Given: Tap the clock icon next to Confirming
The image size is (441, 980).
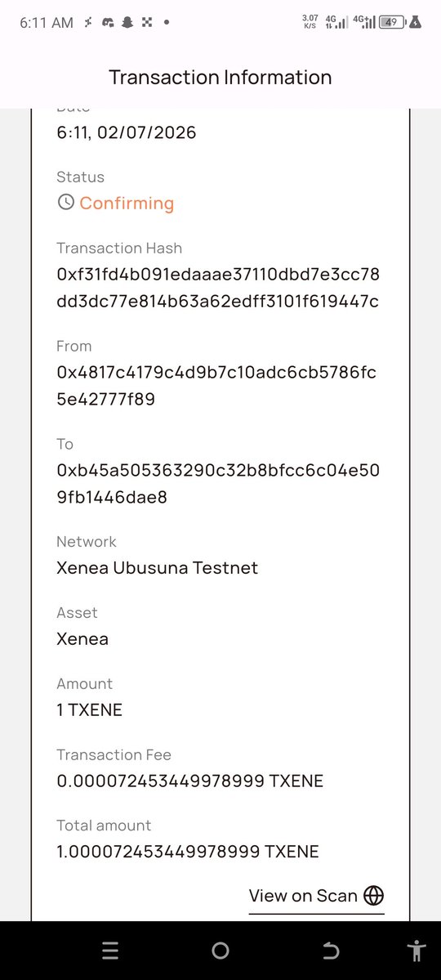Looking at the screenshot, I should pyautogui.click(x=65, y=203).
